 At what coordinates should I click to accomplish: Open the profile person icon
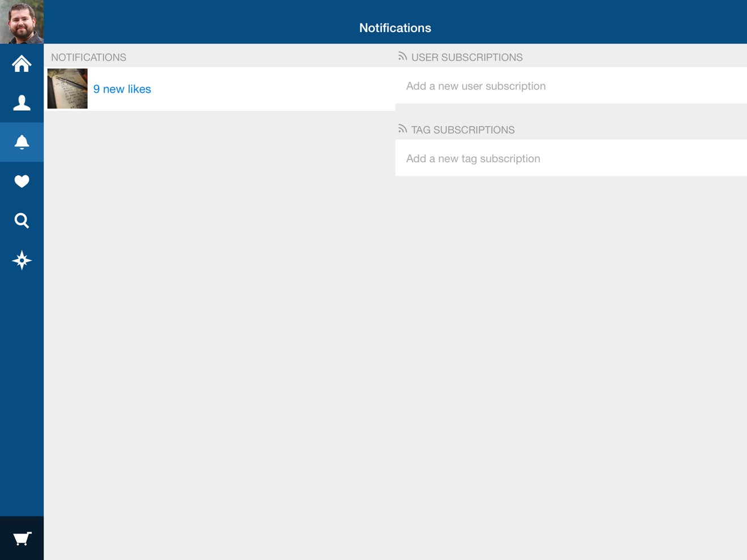click(x=22, y=102)
